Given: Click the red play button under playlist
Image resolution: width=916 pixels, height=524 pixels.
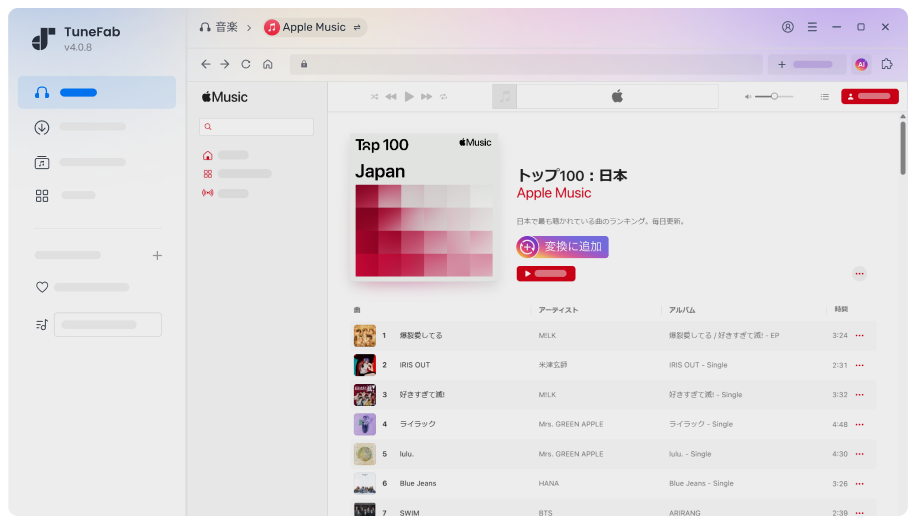Looking at the screenshot, I should click(545, 274).
